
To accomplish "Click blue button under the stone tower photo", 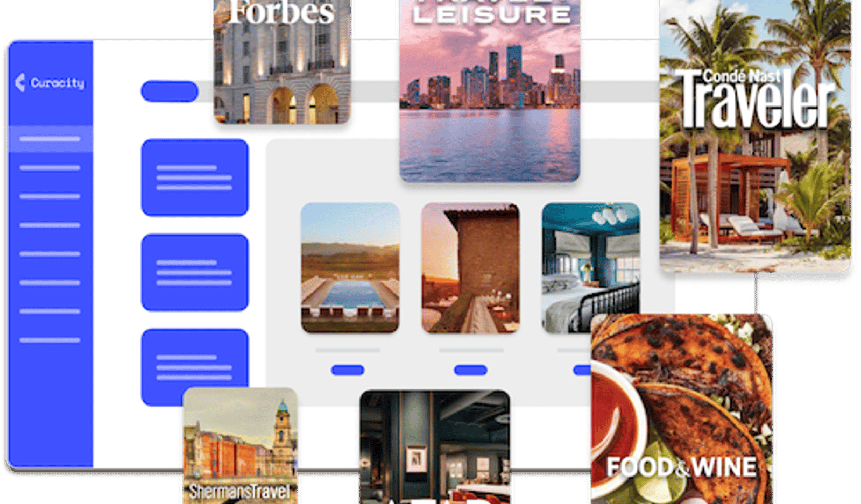I will [471, 370].
